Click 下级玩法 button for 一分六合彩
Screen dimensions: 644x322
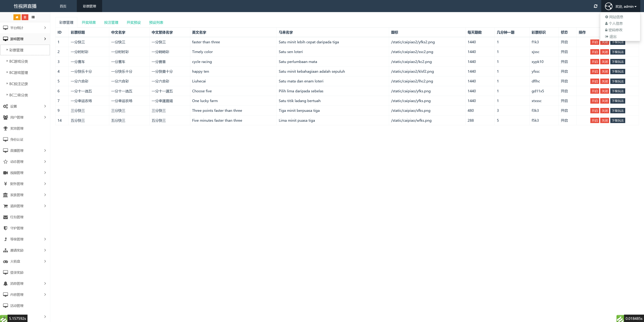(618, 81)
